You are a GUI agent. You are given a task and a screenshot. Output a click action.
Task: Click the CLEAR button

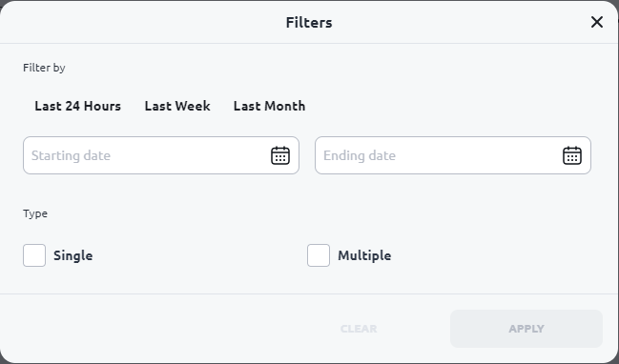(x=359, y=329)
